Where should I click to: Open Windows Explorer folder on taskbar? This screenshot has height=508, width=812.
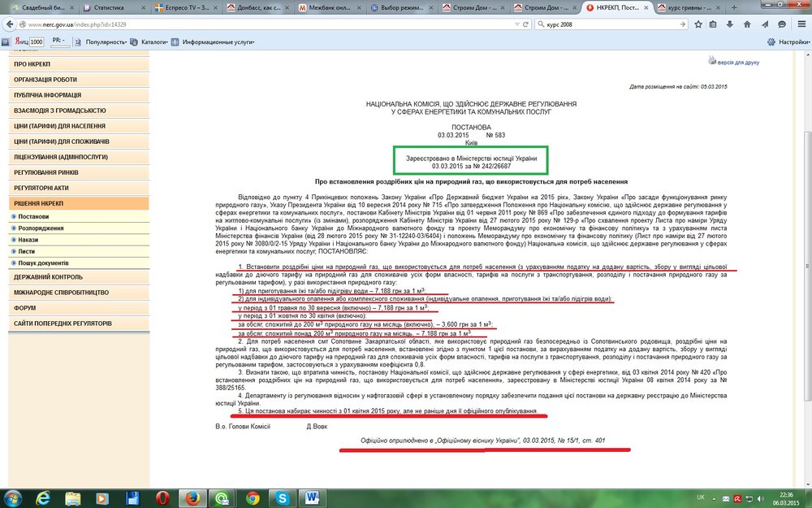72,498
